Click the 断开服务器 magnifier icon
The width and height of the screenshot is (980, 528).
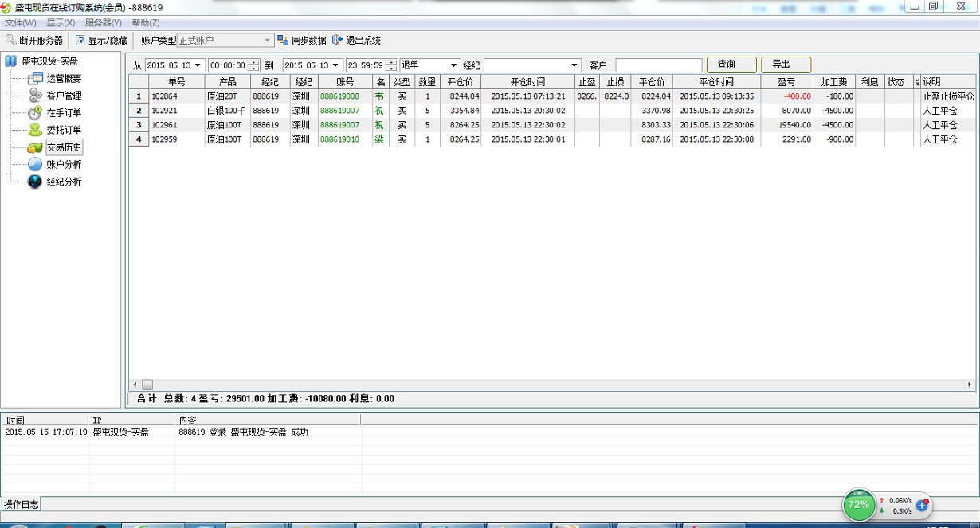11,40
